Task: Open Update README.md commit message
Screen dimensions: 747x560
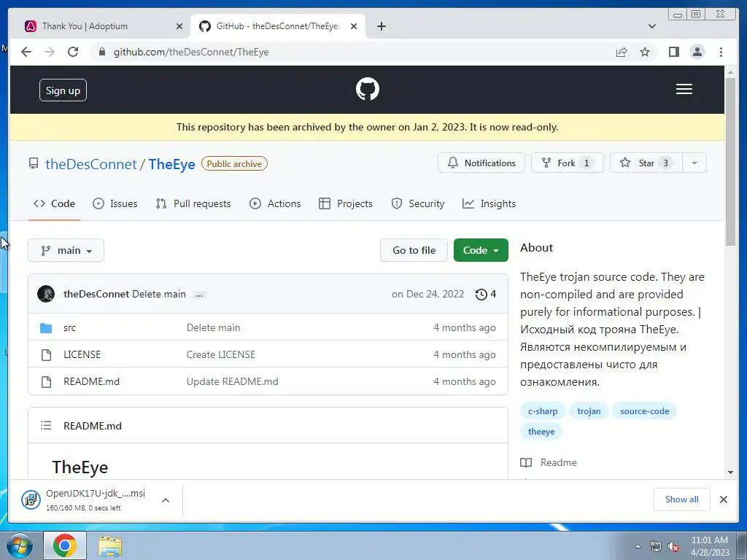Action: tap(232, 381)
